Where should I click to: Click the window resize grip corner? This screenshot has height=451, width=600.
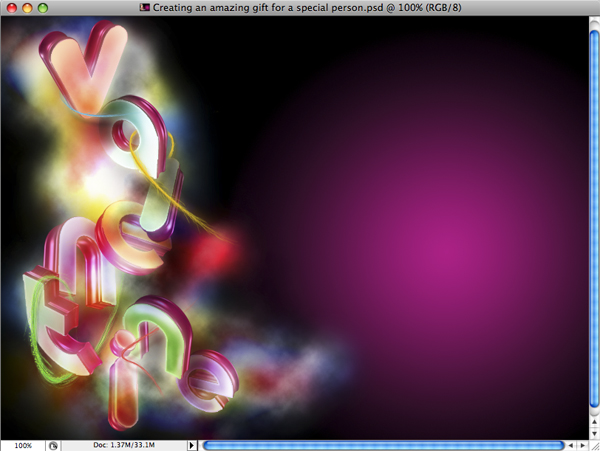[x=594, y=446]
